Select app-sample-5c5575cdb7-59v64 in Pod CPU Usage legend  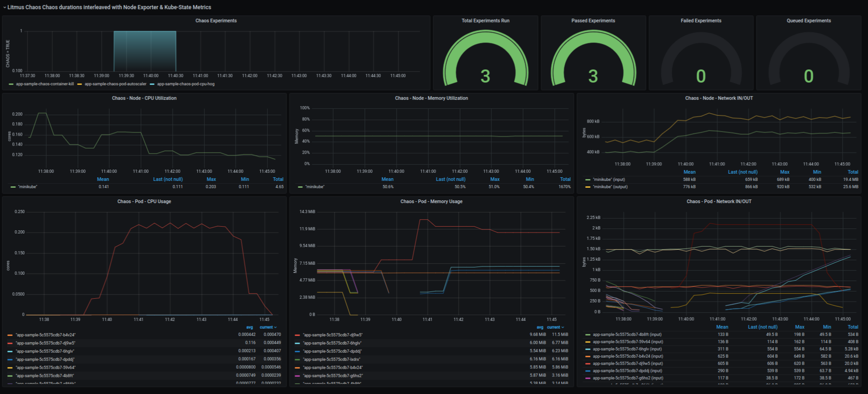pyautogui.click(x=45, y=368)
